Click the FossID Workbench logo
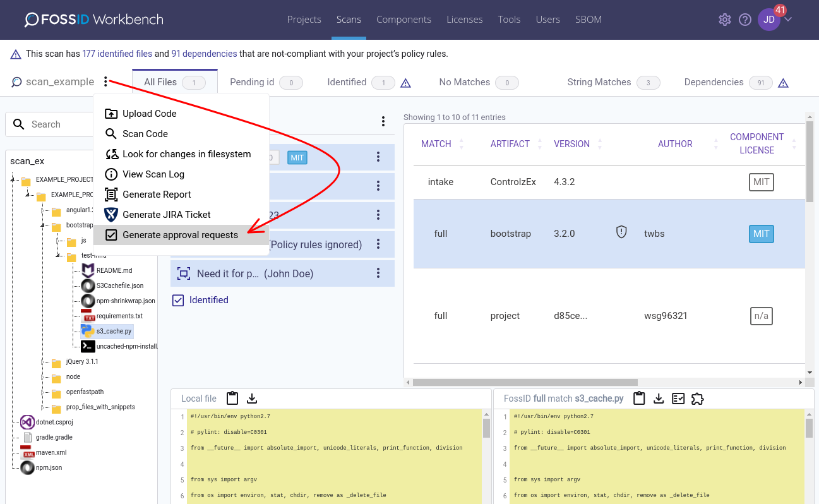The height and width of the screenshot is (504, 819). click(94, 20)
